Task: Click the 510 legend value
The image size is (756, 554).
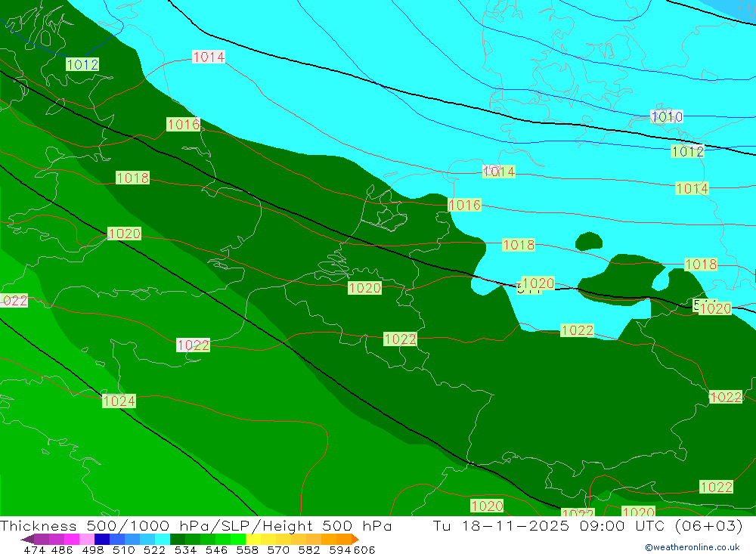Action: 123,549
